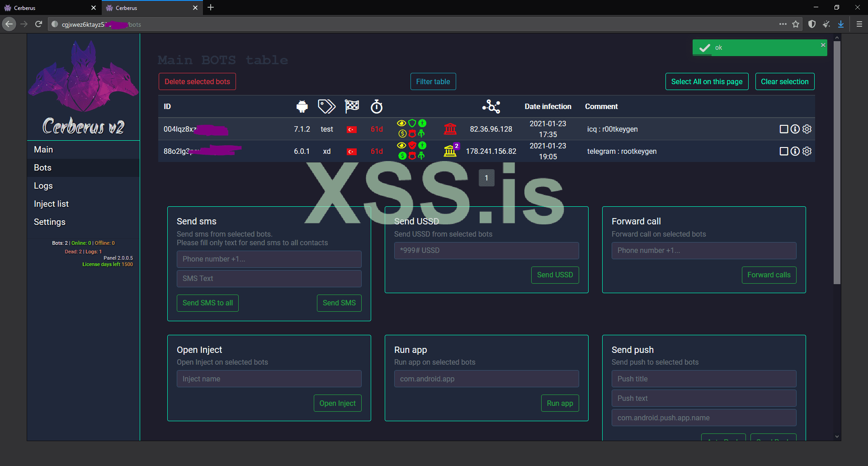Focus the *999# USSD input field

pyautogui.click(x=486, y=251)
